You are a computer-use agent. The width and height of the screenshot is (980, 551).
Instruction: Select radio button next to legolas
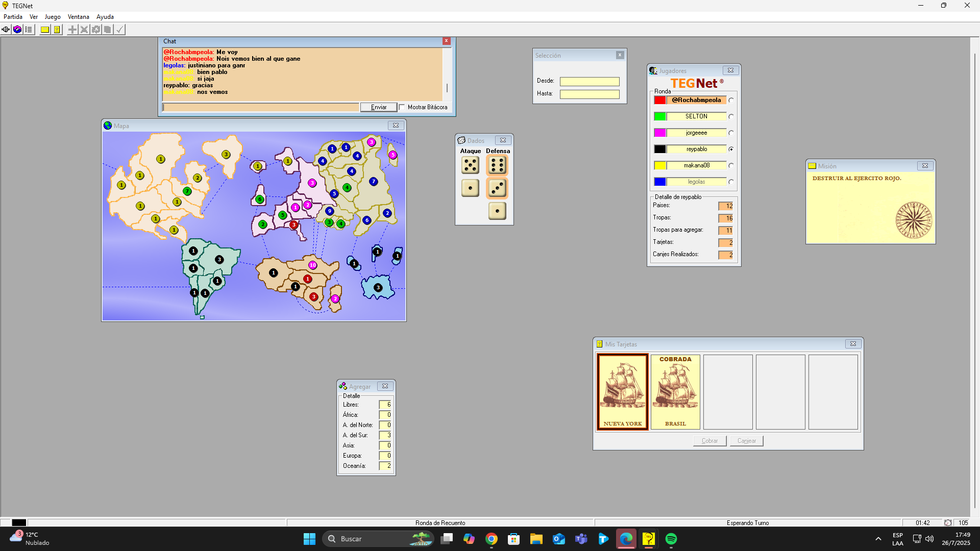click(731, 182)
